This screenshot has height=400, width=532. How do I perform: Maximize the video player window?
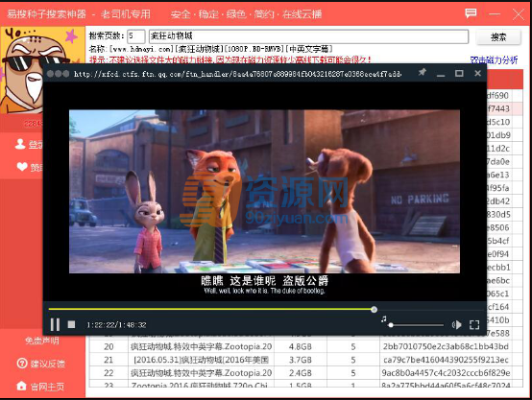tap(459, 73)
